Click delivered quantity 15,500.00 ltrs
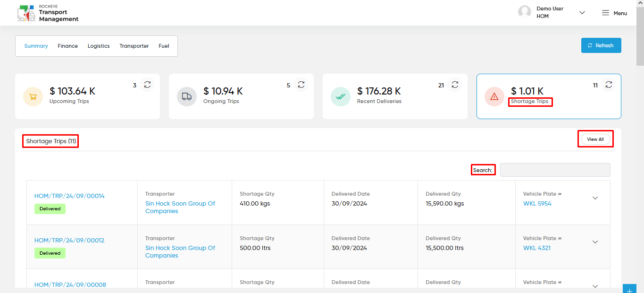Screen dimensions: 644x293 pos(444,248)
